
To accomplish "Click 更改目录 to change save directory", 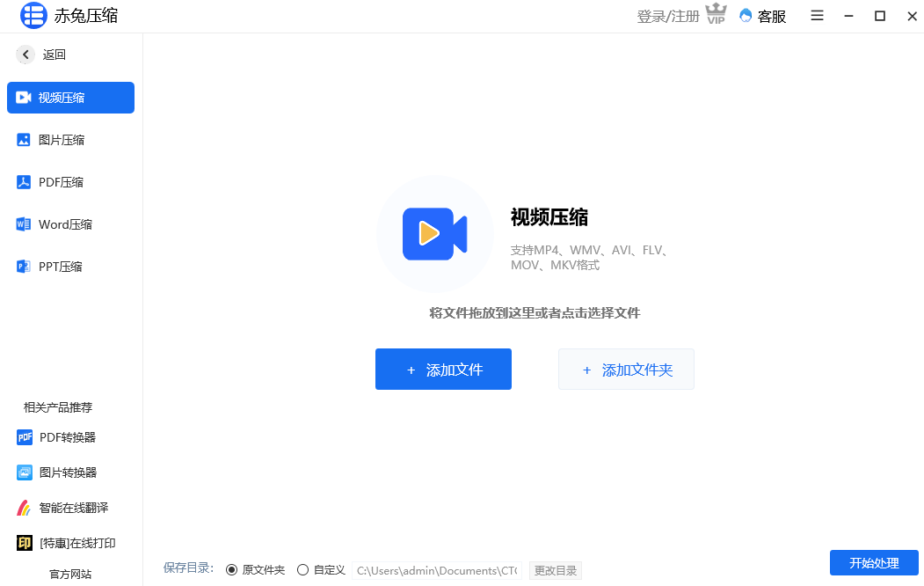I will [x=555, y=570].
